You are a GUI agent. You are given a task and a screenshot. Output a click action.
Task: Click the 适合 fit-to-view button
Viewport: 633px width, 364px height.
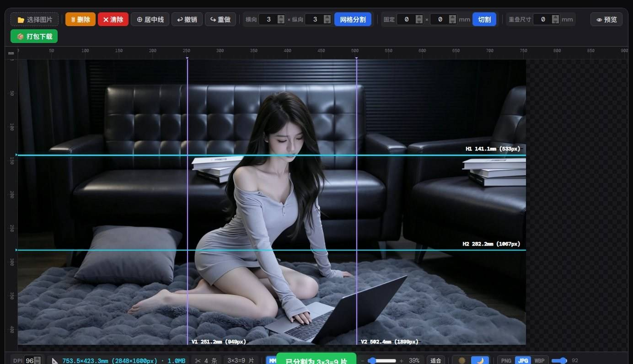(x=436, y=360)
